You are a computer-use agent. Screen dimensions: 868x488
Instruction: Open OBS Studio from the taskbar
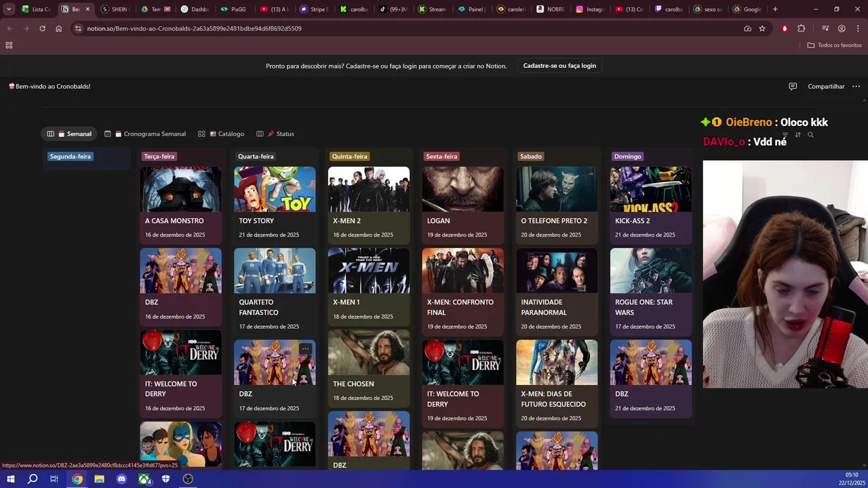coord(188,479)
